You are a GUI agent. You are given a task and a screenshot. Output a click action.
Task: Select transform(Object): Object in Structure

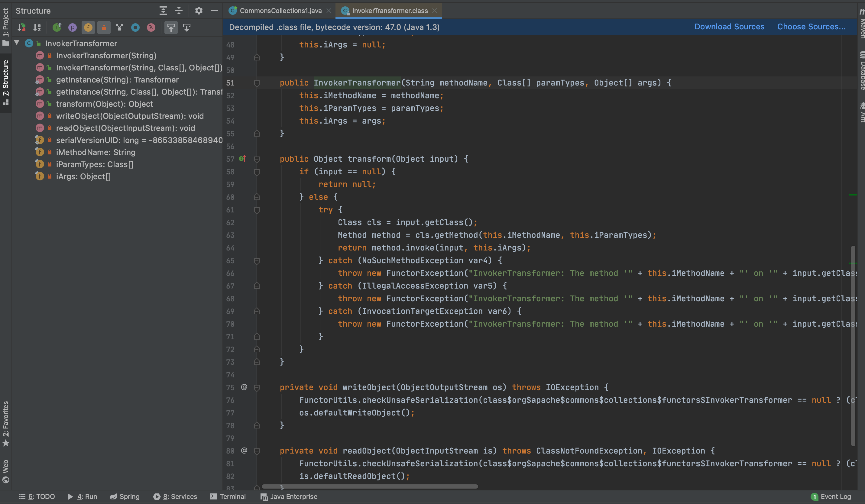(104, 104)
